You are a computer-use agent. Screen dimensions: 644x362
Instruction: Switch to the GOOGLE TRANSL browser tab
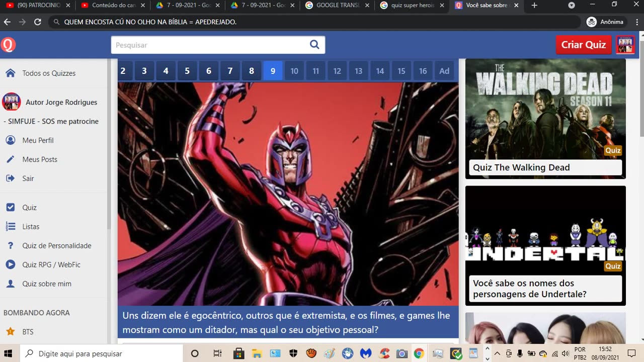(337, 6)
